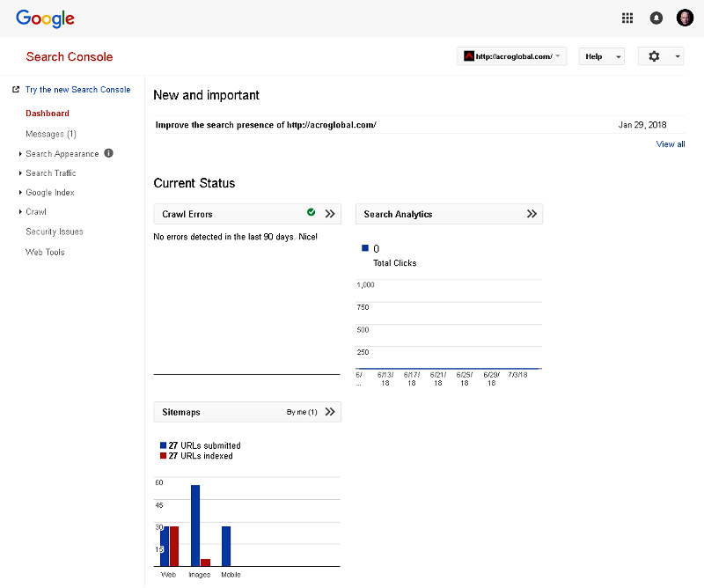
Task: Click the blue Mobile bar in sitemap chart
Action: (226, 547)
